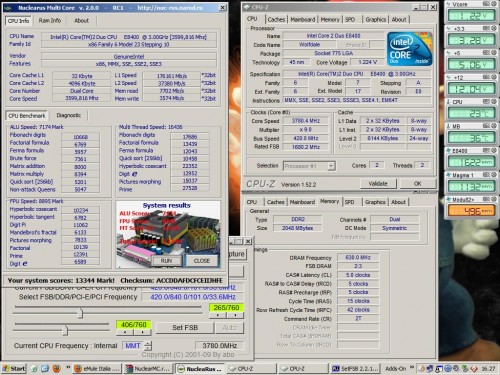
Task: Open the Caches tab in the upper CPU-Z window
Action: click(276, 20)
